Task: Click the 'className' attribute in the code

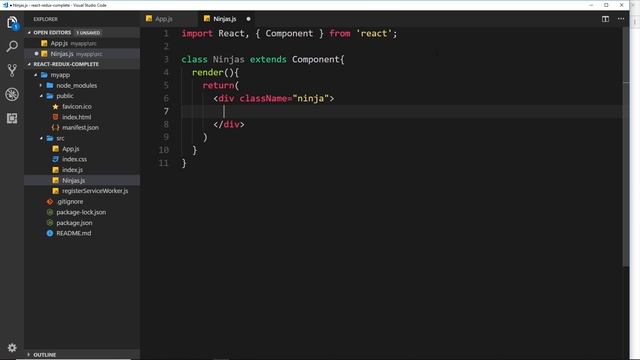Action: pos(263,98)
